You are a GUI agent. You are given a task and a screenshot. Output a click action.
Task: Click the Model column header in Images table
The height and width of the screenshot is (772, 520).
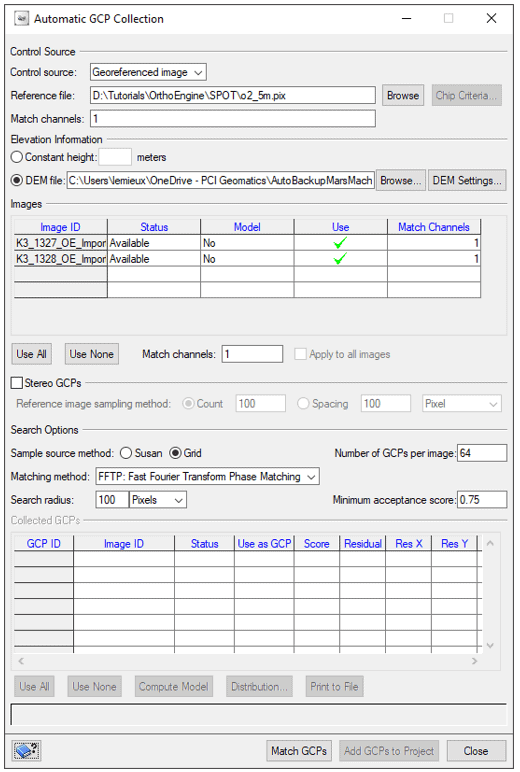click(x=247, y=227)
